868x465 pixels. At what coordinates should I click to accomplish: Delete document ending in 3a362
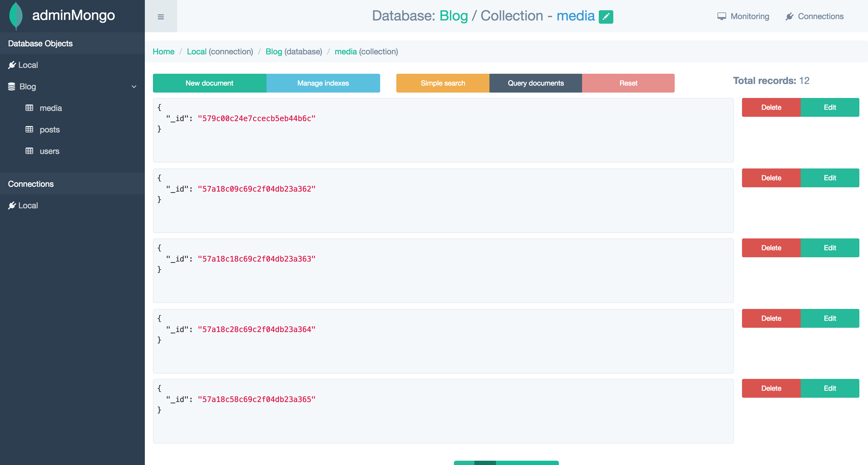tap(771, 178)
